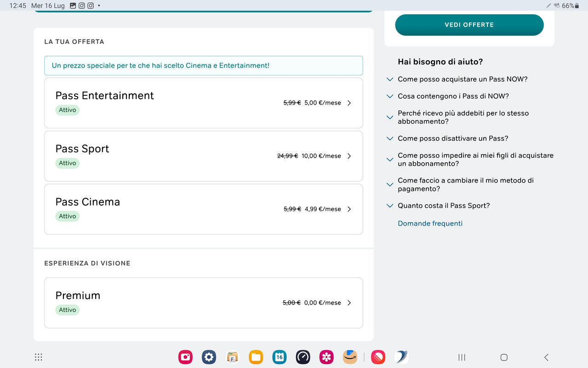Tap the Attivo badge under Pass Entertainment
Viewport: 588px width, 368px height.
coord(67,110)
